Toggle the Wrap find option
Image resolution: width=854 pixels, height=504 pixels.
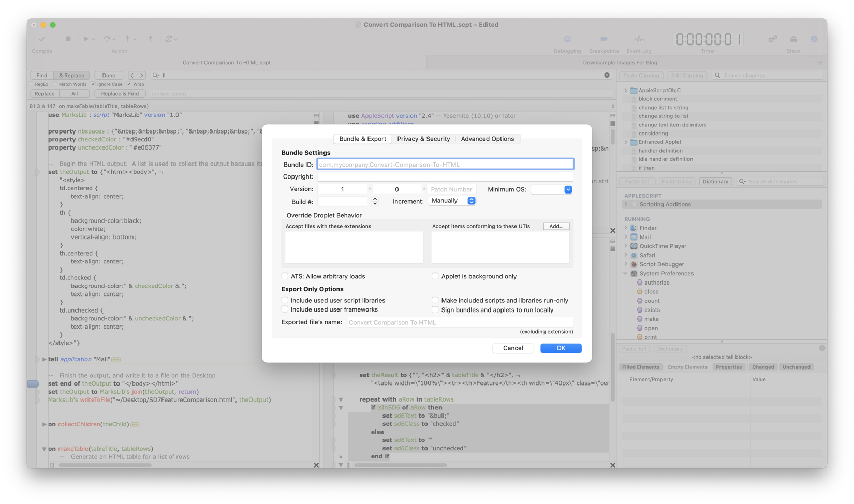129,84
